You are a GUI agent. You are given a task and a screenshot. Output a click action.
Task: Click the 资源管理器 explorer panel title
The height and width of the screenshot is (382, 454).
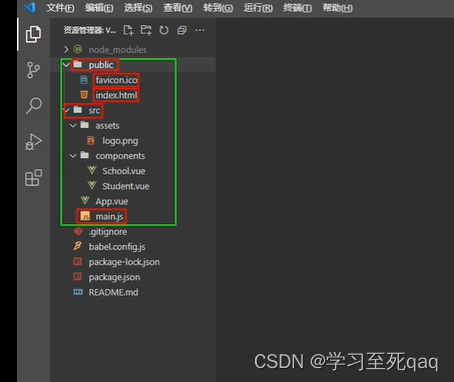click(90, 30)
